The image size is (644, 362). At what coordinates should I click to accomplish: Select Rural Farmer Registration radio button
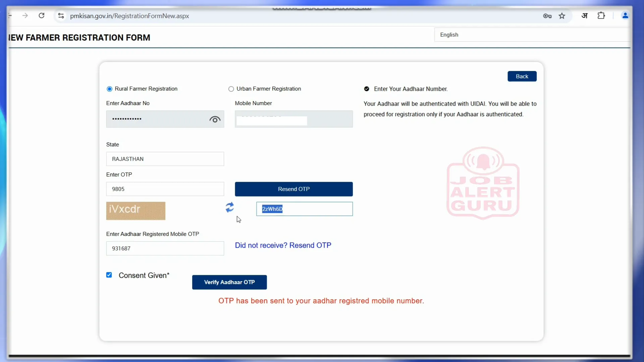pos(110,89)
